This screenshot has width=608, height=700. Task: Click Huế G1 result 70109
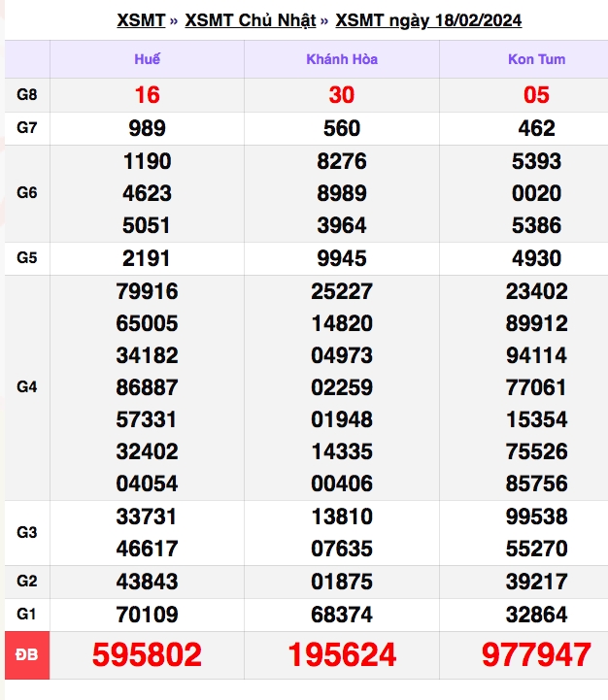[x=147, y=615]
